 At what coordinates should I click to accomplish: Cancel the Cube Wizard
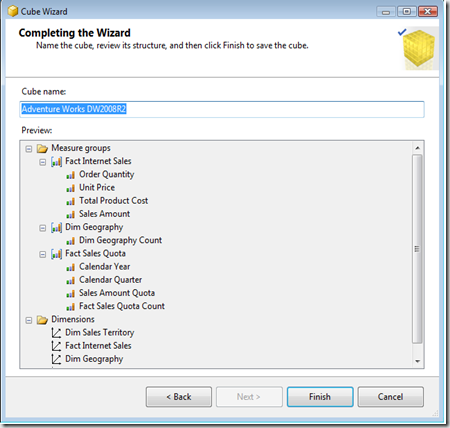pyautogui.click(x=391, y=397)
